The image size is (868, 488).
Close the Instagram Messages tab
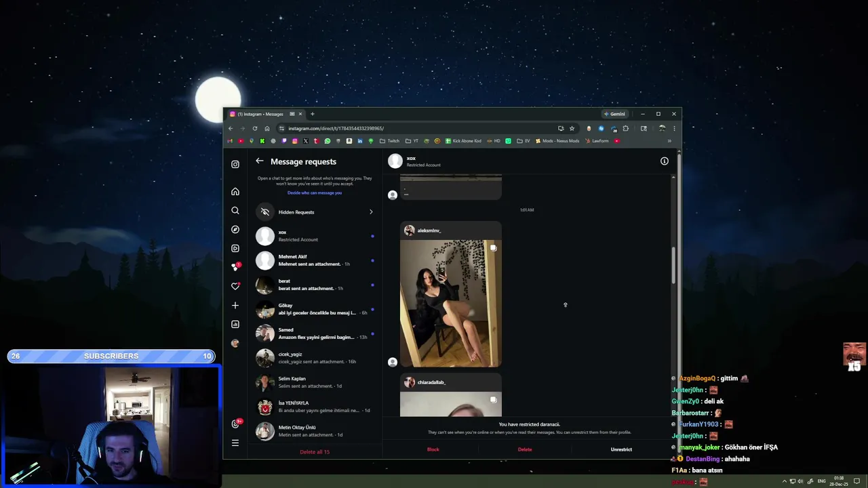[300, 114]
